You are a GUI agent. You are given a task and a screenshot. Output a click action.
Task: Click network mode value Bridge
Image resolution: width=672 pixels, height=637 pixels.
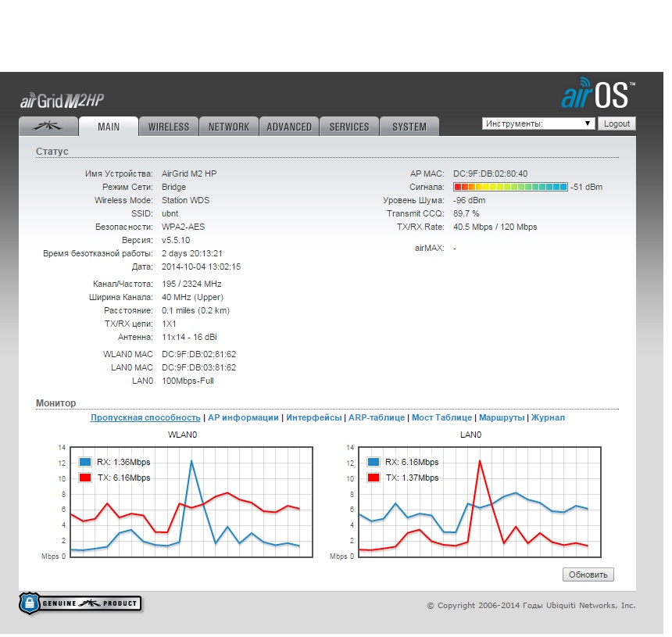point(173,187)
